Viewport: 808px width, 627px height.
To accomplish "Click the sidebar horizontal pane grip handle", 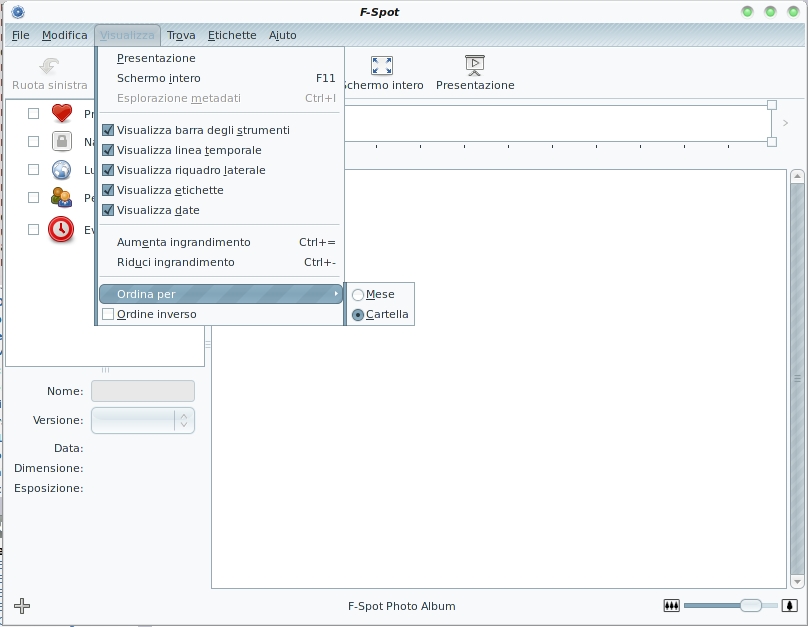I will [x=105, y=370].
